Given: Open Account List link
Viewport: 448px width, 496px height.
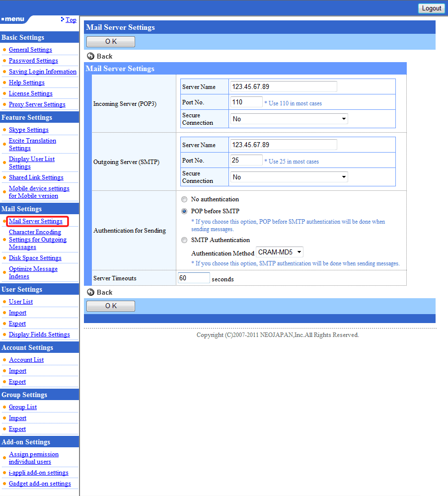Looking at the screenshot, I should tap(26, 360).
